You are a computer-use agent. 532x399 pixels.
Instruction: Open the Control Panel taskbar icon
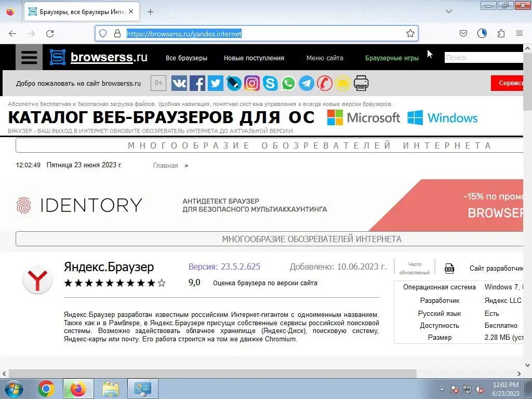pyautogui.click(x=142, y=389)
